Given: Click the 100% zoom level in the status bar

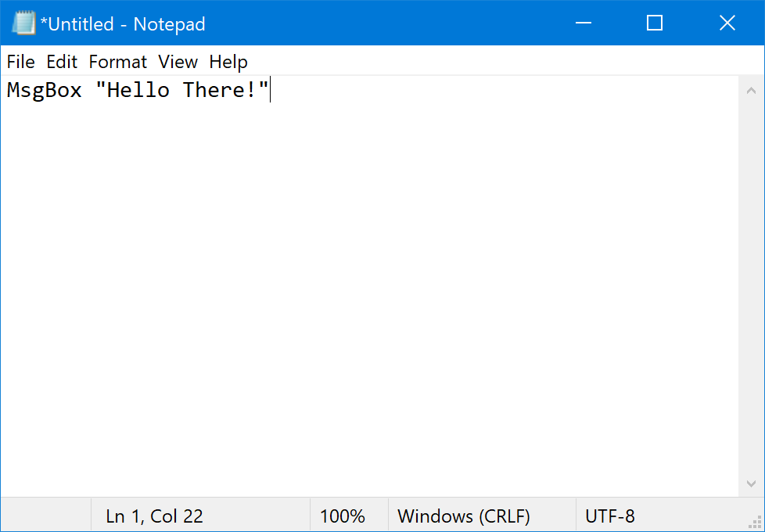Looking at the screenshot, I should [343, 516].
